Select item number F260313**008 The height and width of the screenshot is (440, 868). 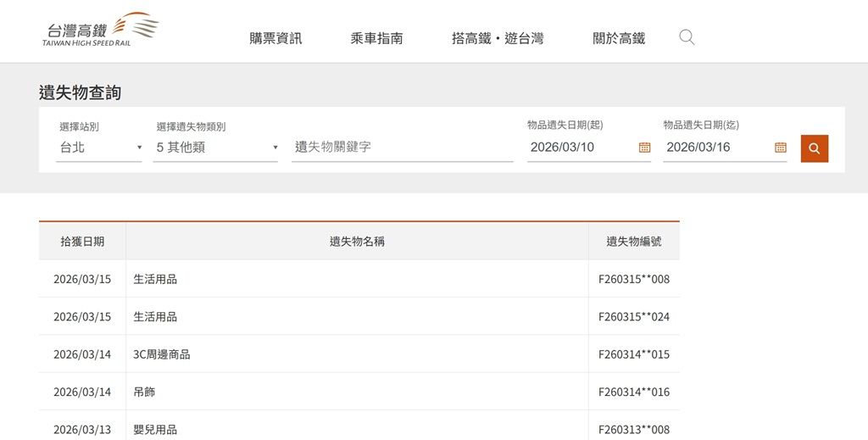pyautogui.click(x=634, y=430)
